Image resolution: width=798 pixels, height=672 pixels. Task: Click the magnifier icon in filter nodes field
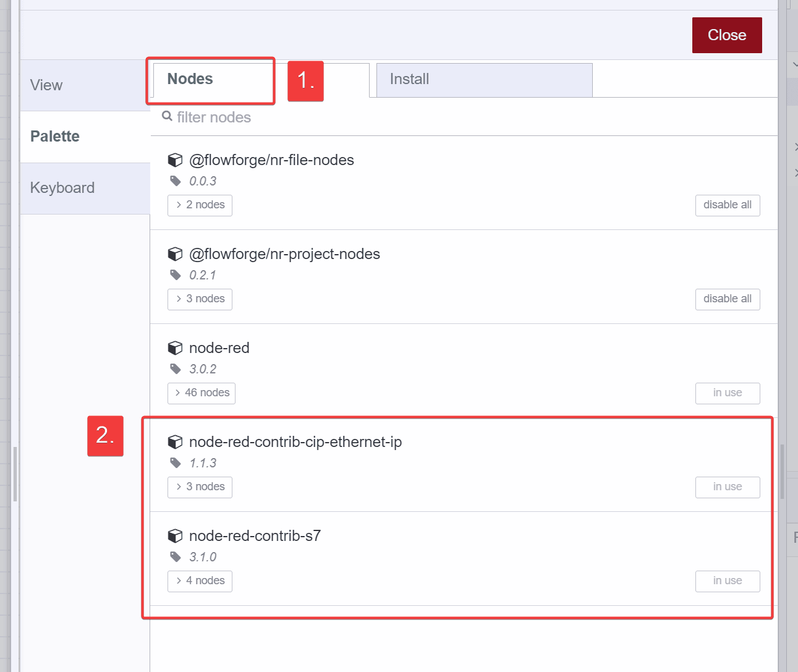[x=167, y=116]
